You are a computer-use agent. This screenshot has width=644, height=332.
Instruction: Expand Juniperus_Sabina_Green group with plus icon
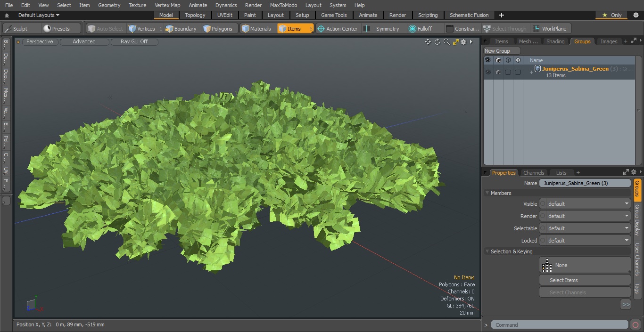(531, 72)
